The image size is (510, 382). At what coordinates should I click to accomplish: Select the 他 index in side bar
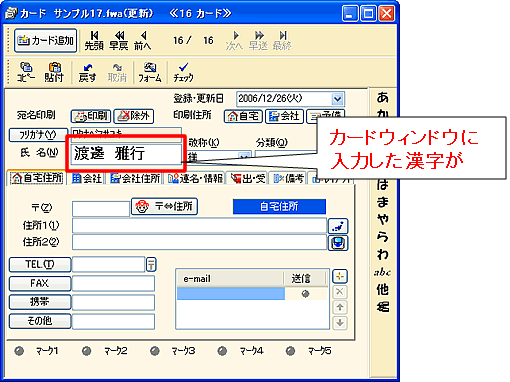[x=382, y=289]
